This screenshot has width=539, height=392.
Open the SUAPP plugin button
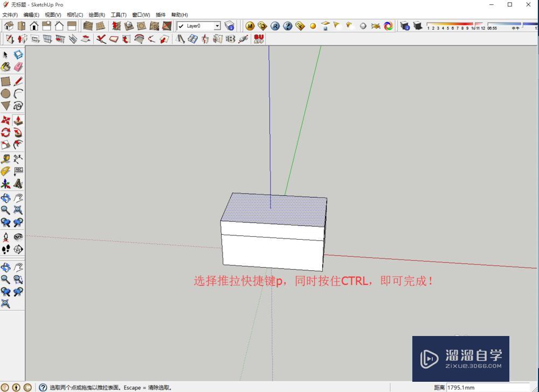259,39
